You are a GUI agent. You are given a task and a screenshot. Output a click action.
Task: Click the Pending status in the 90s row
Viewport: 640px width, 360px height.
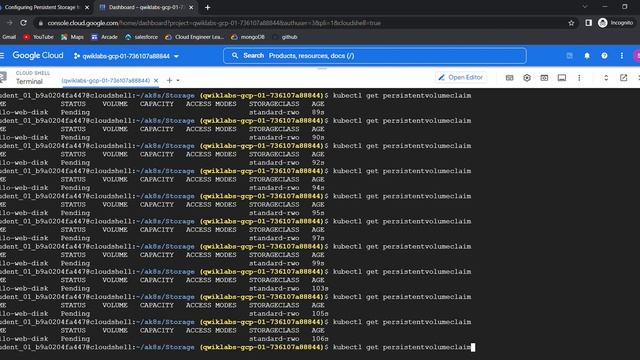tap(75, 138)
